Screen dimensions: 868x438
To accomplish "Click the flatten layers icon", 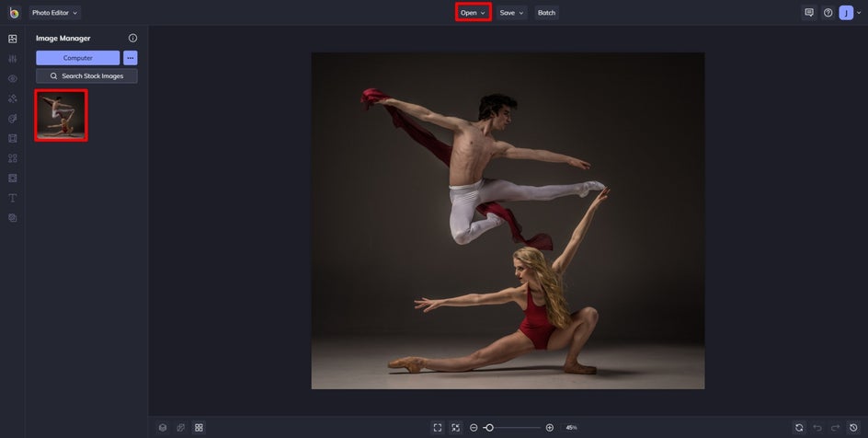I will 180,428.
